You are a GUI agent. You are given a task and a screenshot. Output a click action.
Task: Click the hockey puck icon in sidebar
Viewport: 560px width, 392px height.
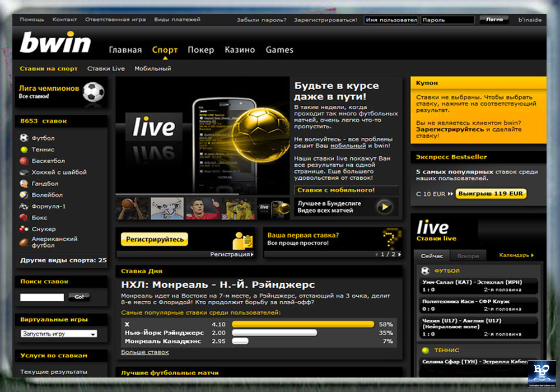click(x=24, y=172)
